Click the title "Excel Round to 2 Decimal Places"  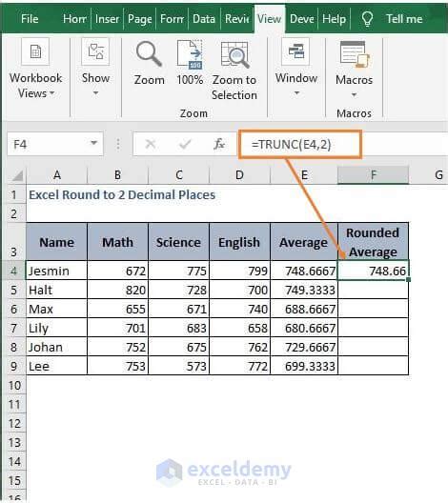pos(122,194)
